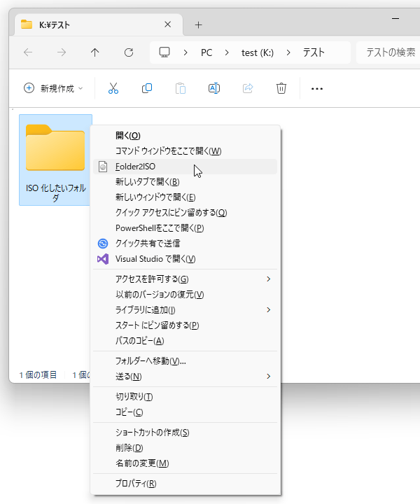This screenshot has width=420, height=504.
Task: Click the Paste clipboard icon in toolbar
Action: (x=181, y=88)
